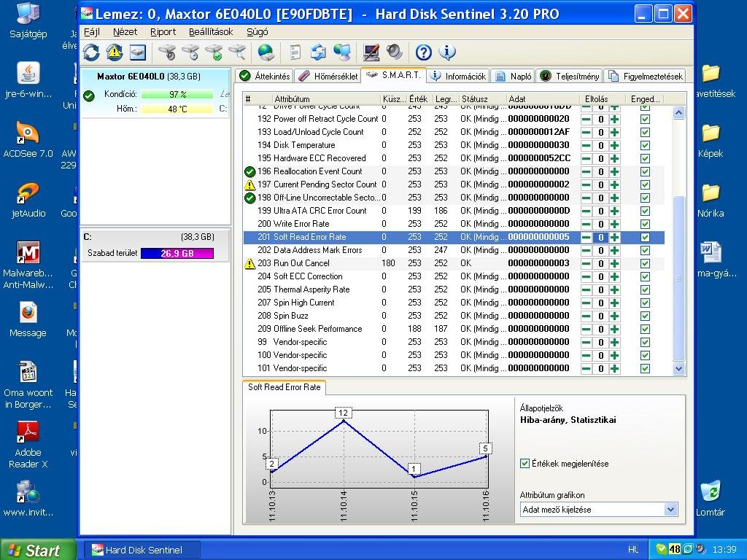Screen dimensions: 747x560
Task: Click the disk with speaker noise test icon
Action: 167,52
